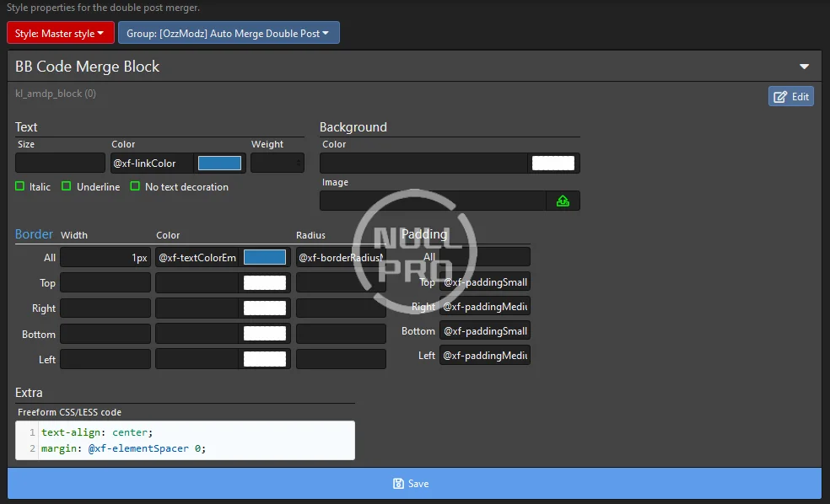Click the Border heading link
The height and width of the screenshot is (504, 830).
point(34,234)
